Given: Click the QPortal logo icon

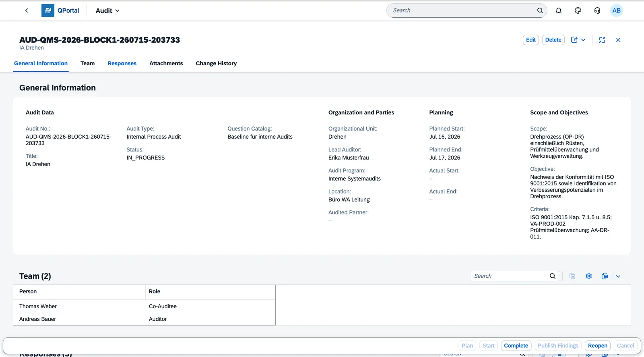Looking at the screenshot, I should (48, 10).
